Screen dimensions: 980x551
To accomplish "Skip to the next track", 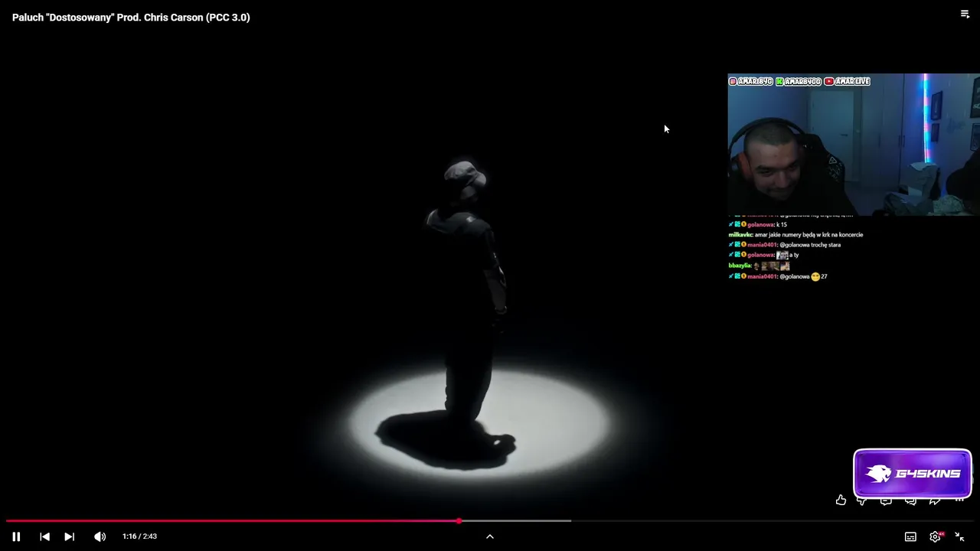I will coord(69,536).
